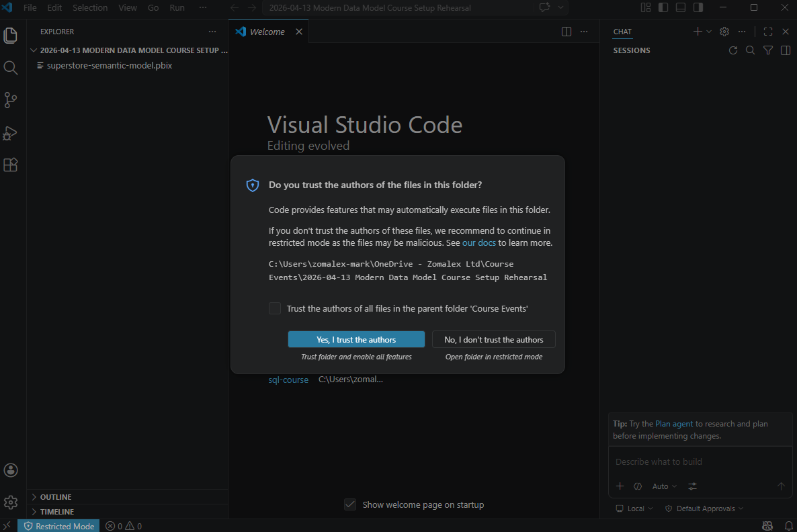Open the Run menu

(177, 7)
